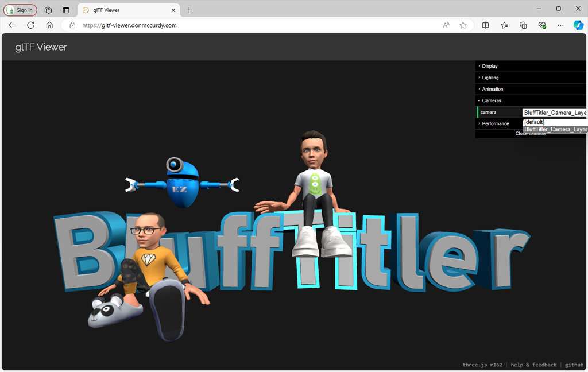Open the github footer link
The width and height of the screenshot is (588, 372).
(x=574, y=365)
